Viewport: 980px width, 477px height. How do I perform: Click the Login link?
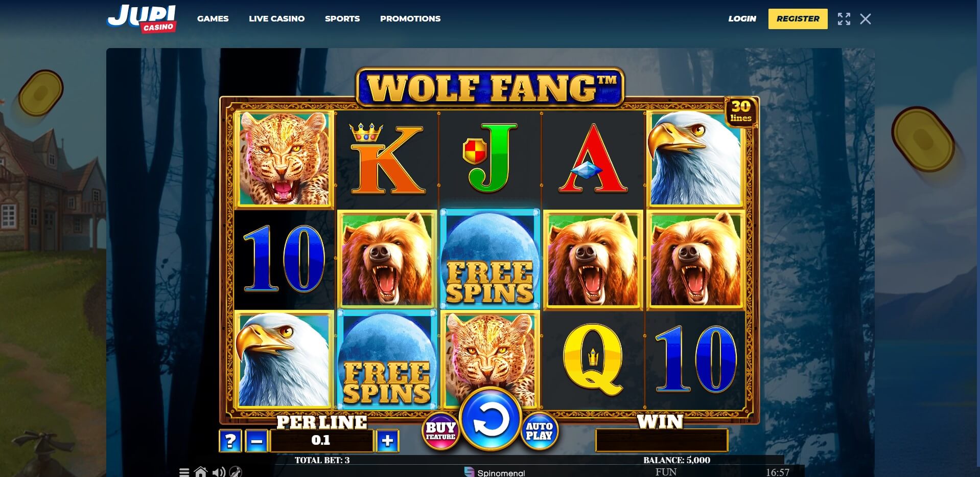(742, 18)
